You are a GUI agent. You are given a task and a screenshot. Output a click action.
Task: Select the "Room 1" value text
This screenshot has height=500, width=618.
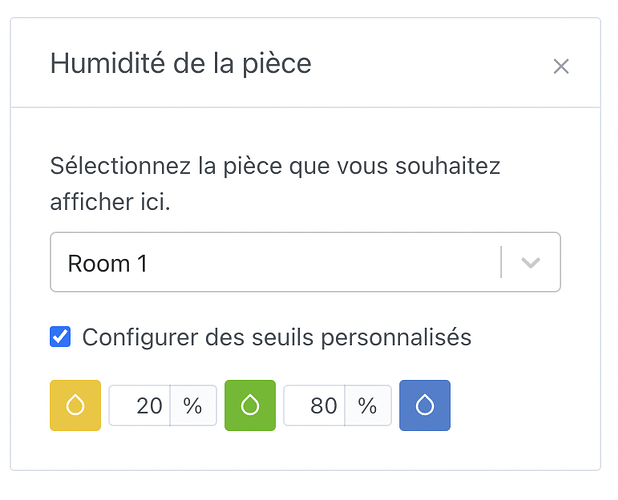pyautogui.click(x=108, y=264)
